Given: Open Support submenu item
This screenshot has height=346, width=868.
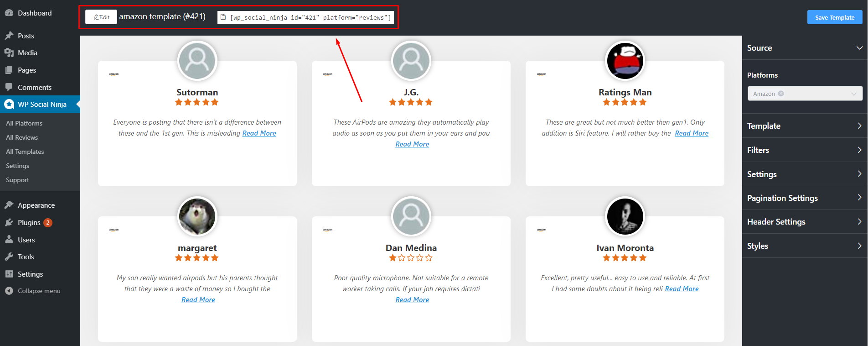Looking at the screenshot, I should point(17,180).
